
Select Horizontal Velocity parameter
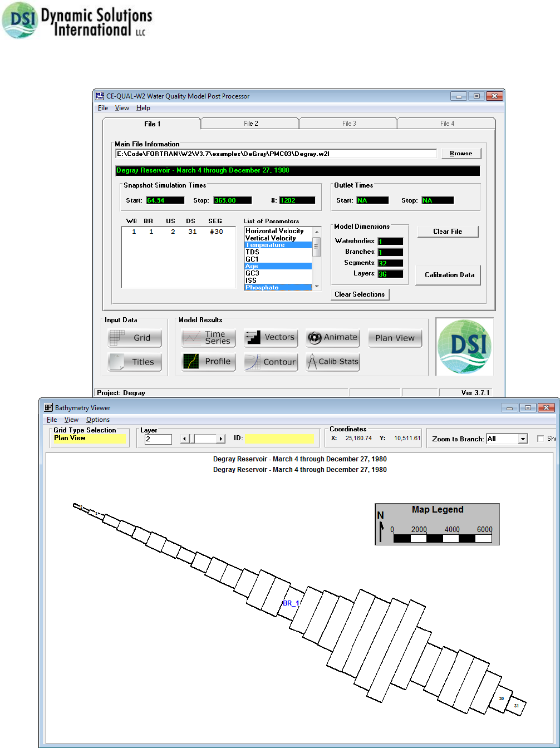[278, 231]
